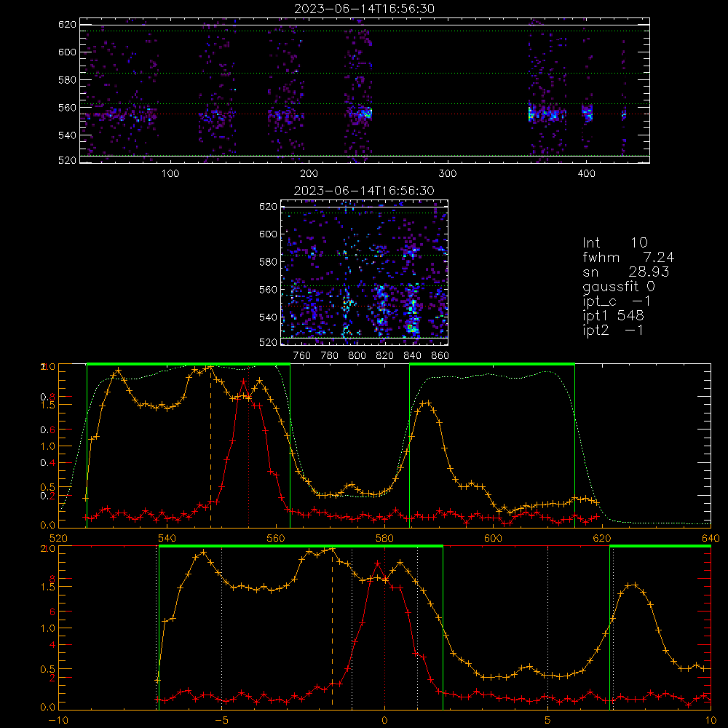Click x-axis label '400' under top spectrogram
The height and width of the screenshot is (728, 728).
coord(586,174)
